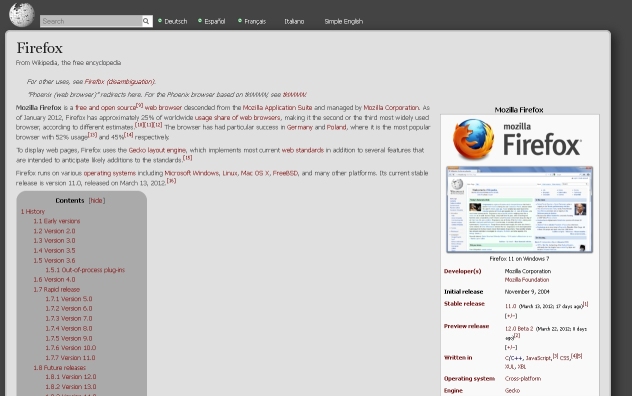Viewport: 632px width, 396px height.
Task: Jump to 1.6 Version 4.0 section
Action: click(x=54, y=279)
